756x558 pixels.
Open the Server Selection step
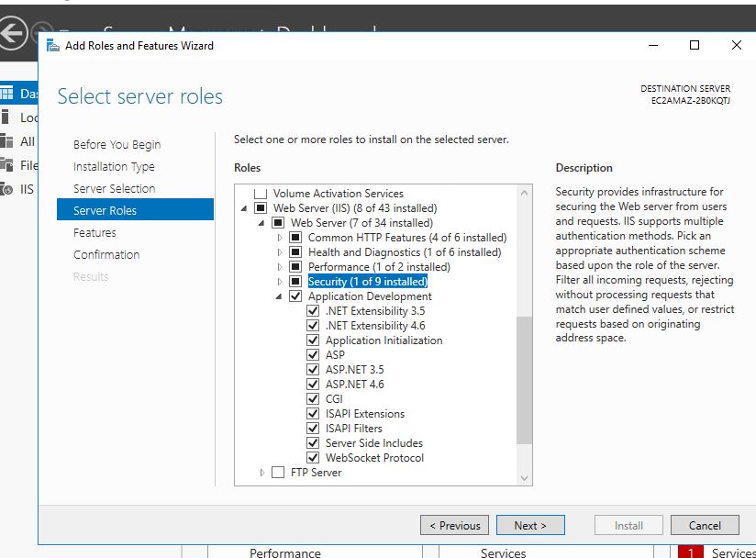point(114,189)
